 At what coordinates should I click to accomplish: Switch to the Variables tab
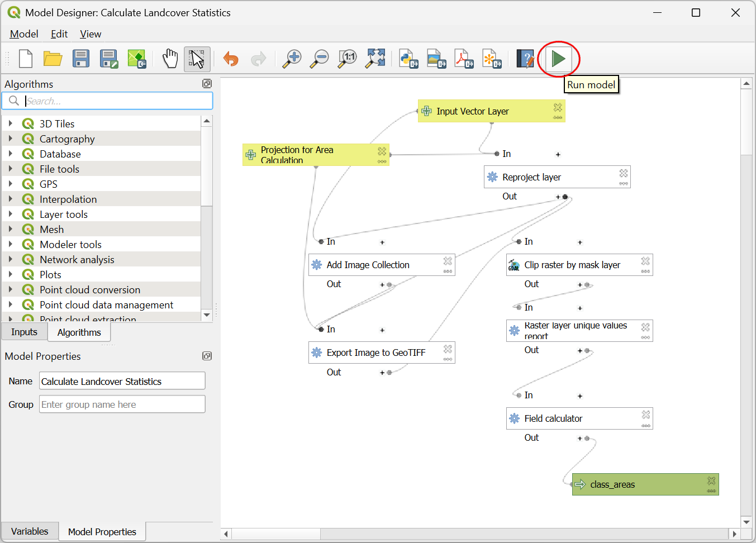(30, 531)
